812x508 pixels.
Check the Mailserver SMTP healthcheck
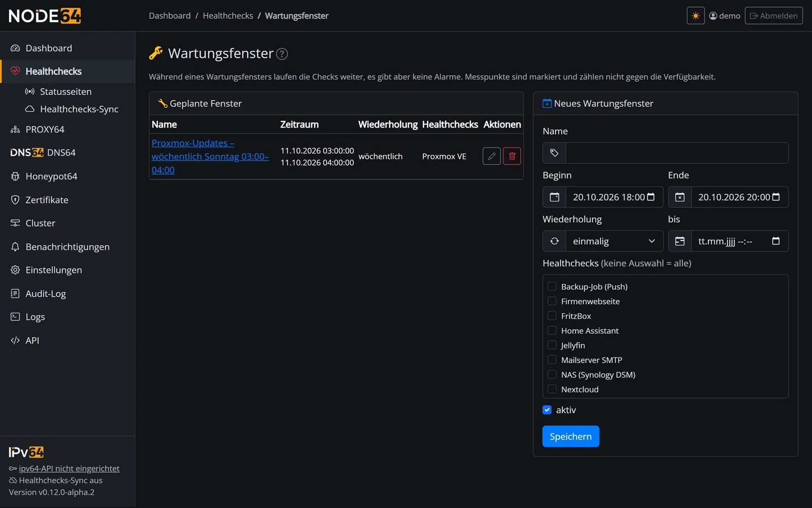tap(552, 360)
